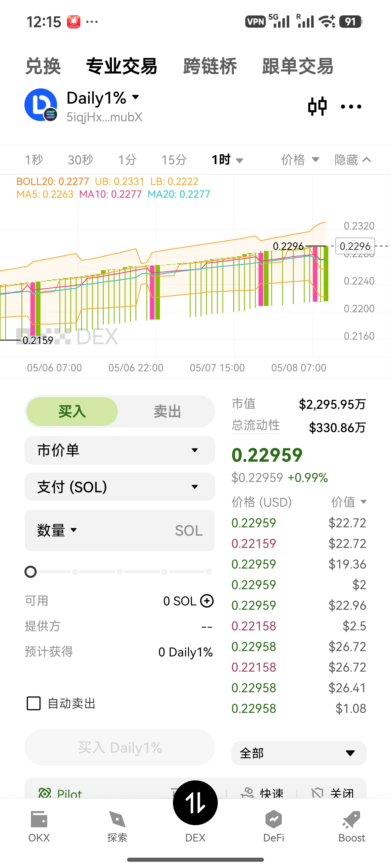Tap the BOLL20 indicator label on chart

[x=53, y=181]
